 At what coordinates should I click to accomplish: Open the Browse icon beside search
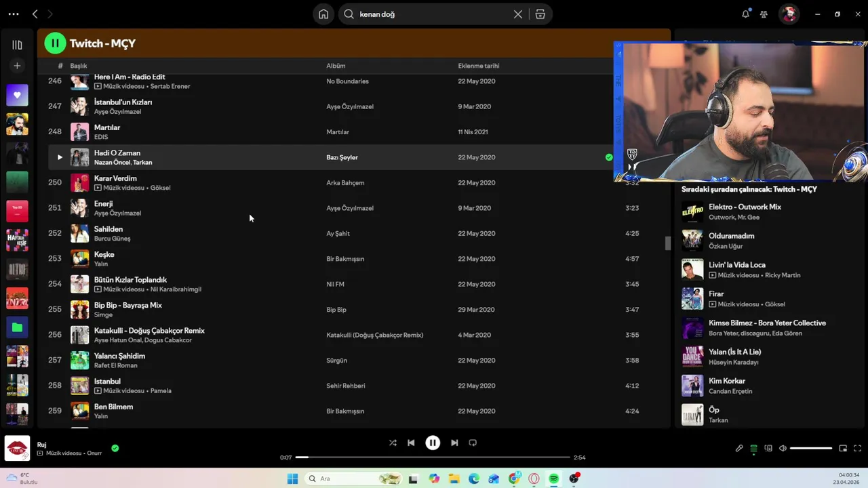click(x=540, y=14)
